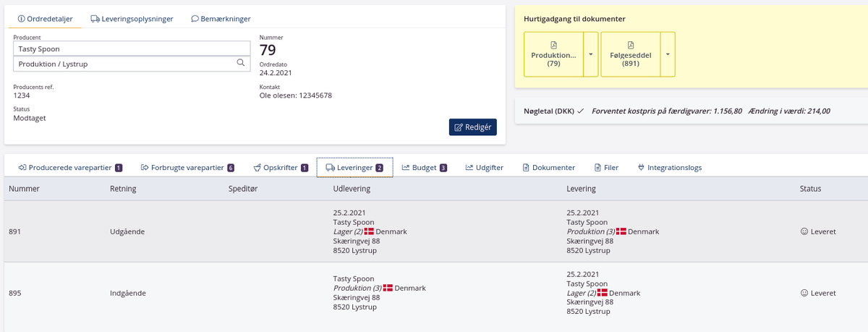Click the Producent field containing Tasty Spoon
Viewport: 868px width, 332px height.
click(132, 48)
